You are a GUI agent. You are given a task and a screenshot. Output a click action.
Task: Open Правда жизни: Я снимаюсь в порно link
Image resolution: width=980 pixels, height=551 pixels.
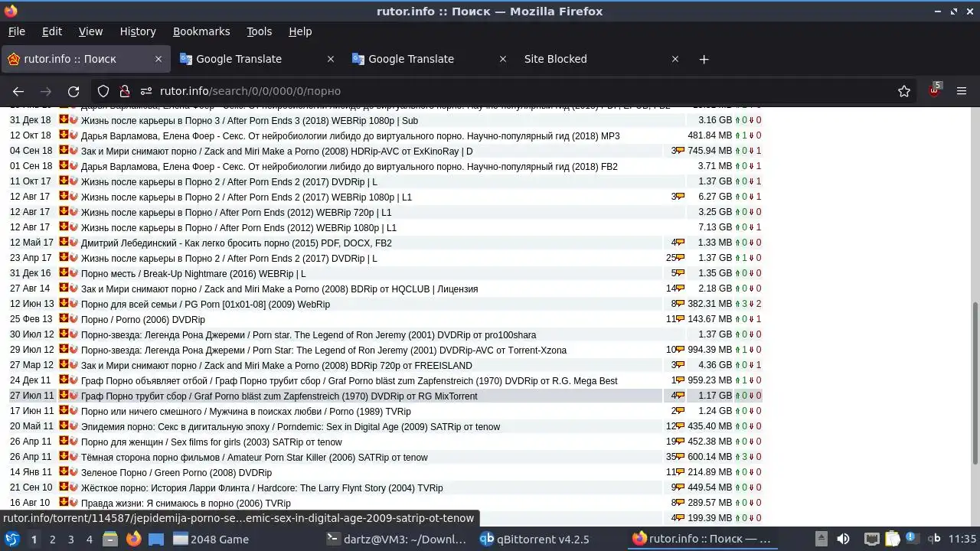pyautogui.click(x=186, y=504)
